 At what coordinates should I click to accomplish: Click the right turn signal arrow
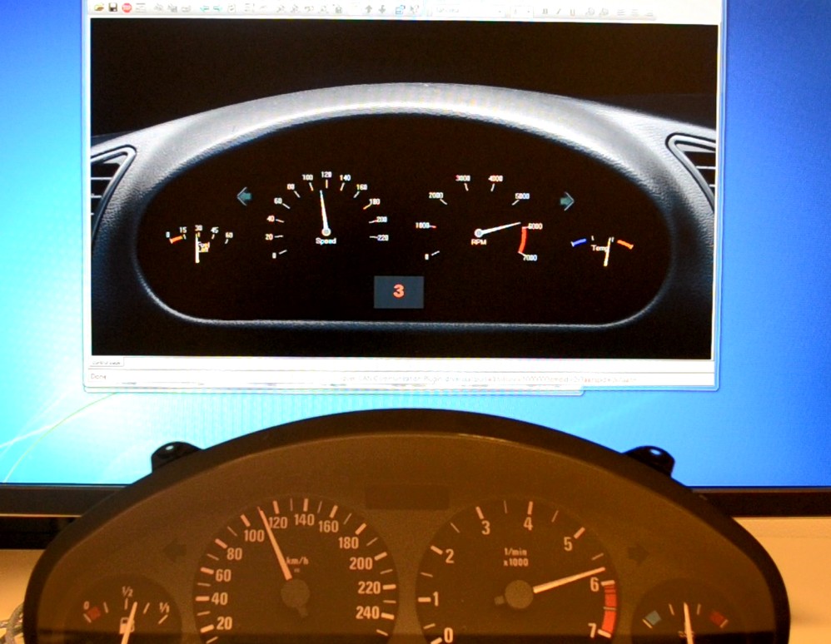coord(566,201)
